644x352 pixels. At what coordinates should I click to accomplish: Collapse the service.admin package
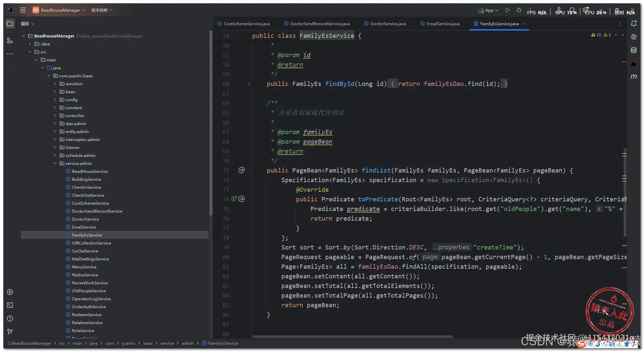coord(55,163)
